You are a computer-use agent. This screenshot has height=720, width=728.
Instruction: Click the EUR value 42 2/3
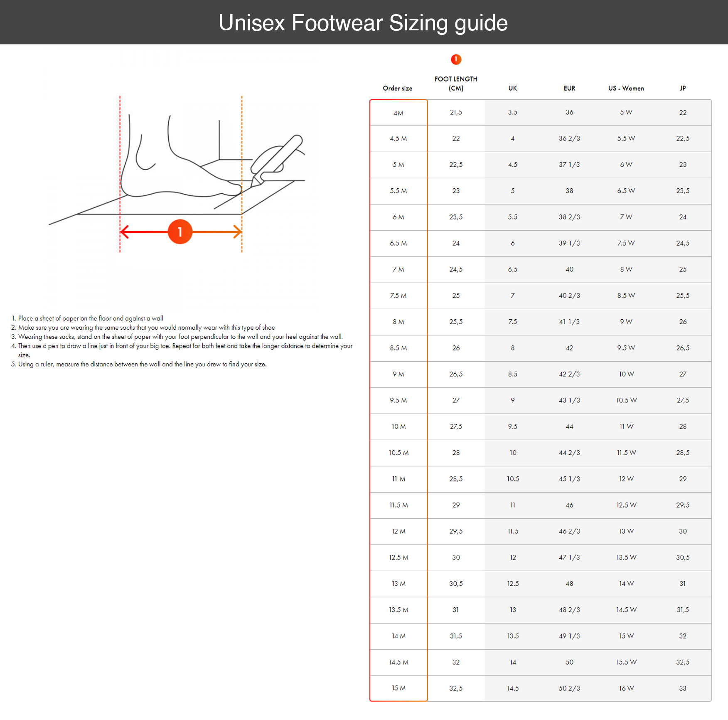tap(569, 374)
